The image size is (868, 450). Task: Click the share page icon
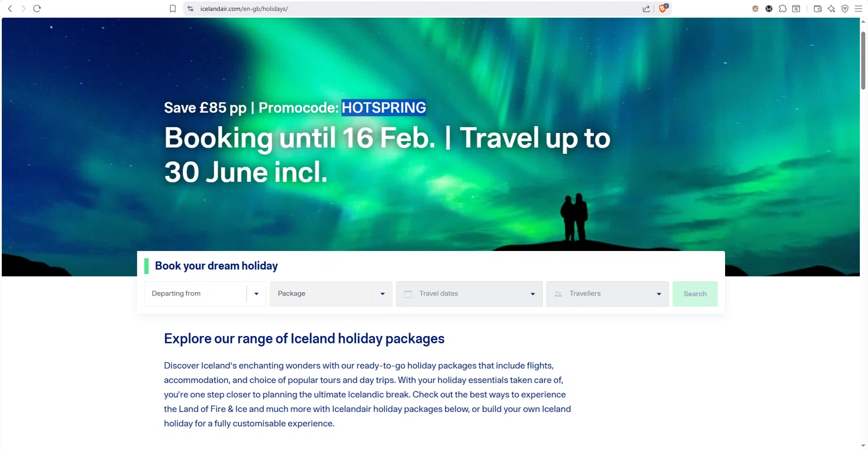646,9
